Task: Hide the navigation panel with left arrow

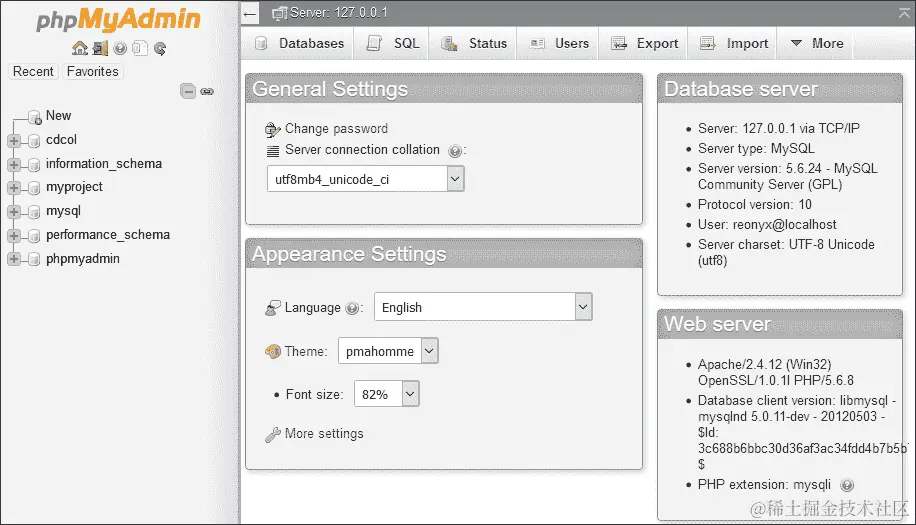Action: click(251, 14)
